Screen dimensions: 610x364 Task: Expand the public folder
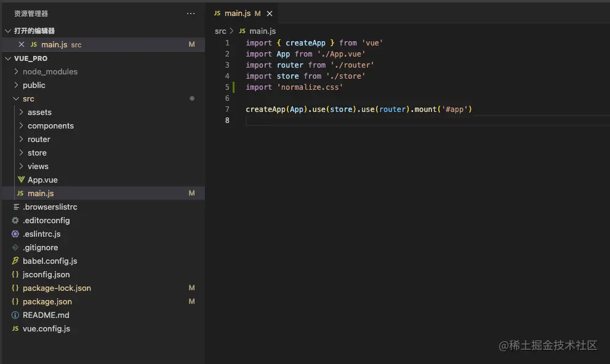[16, 85]
